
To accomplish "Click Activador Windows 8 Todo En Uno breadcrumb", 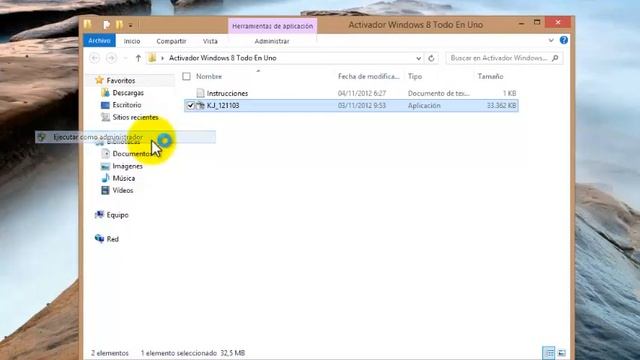I will click(x=223, y=58).
